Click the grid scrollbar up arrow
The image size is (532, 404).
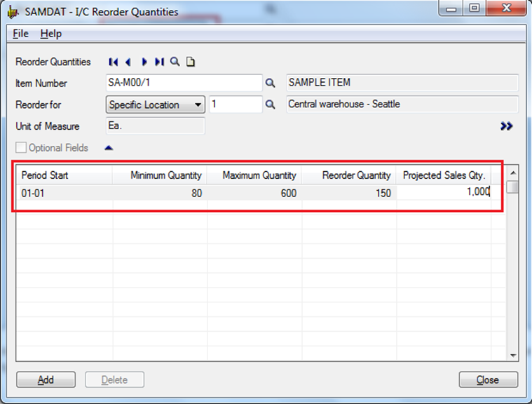(x=513, y=173)
